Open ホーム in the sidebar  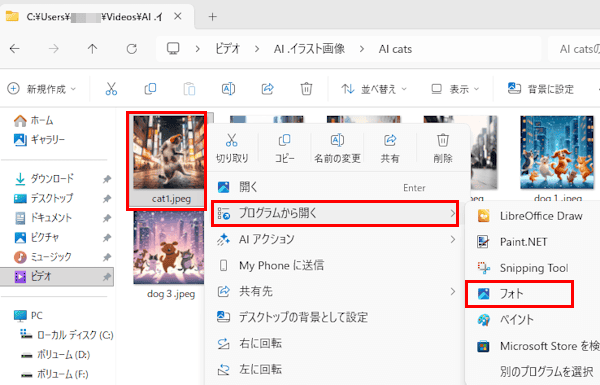click(34, 121)
